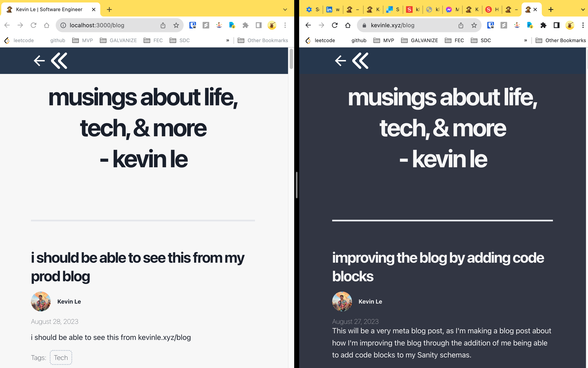Click the Tech tag under the prod blog post
Image resolution: width=588 pixels, height=368 pixels.
[x=61, y=357]
